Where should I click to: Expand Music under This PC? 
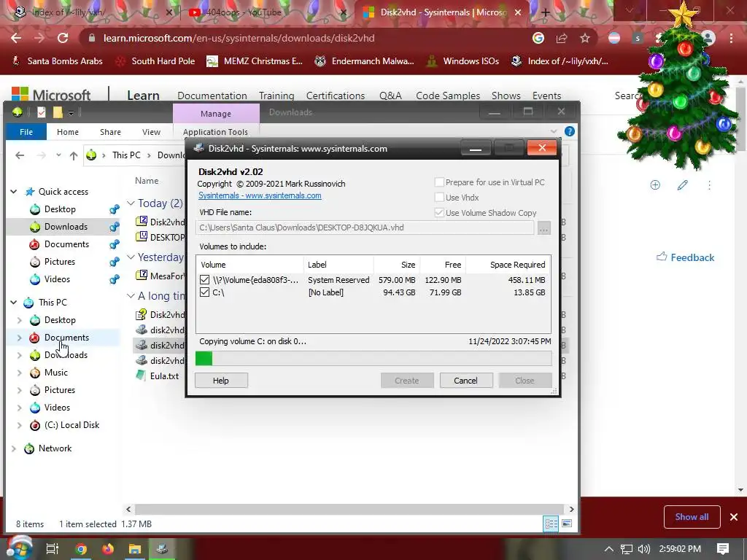click(20, 373)
